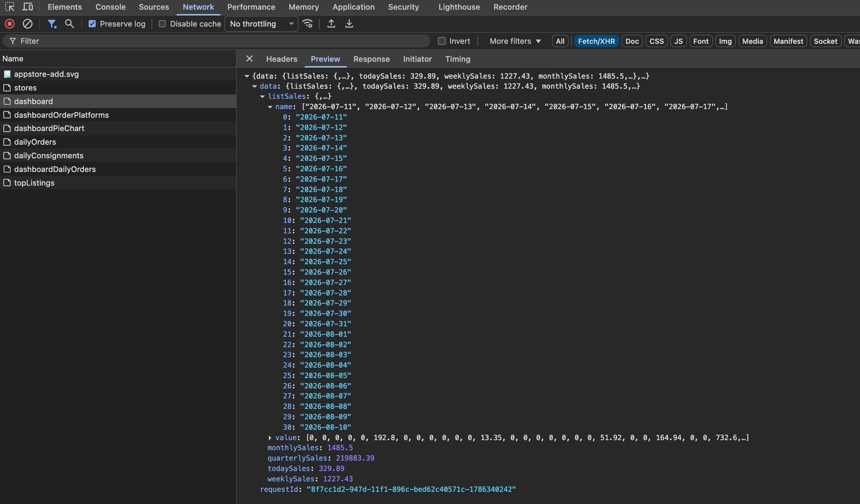Toggle the Doc type filter
The width and height of the screenshot is (860, 504).
[x=632, y=41]
